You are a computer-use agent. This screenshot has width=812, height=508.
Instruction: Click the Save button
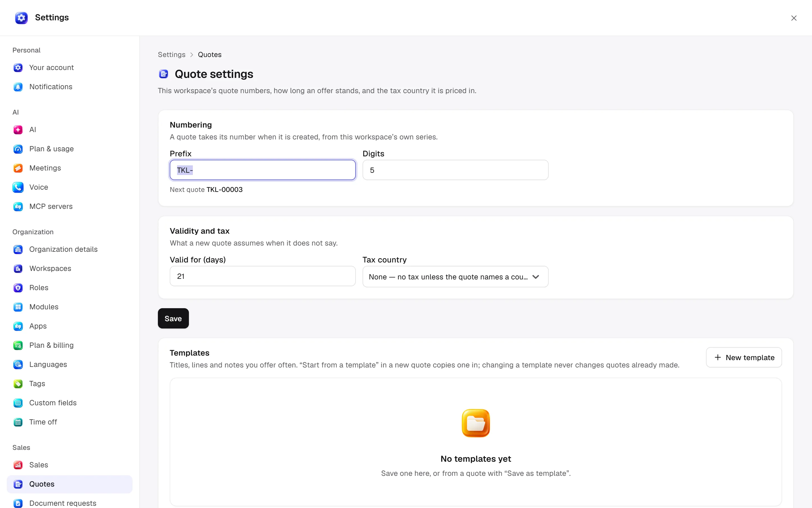tap(173, 318)
